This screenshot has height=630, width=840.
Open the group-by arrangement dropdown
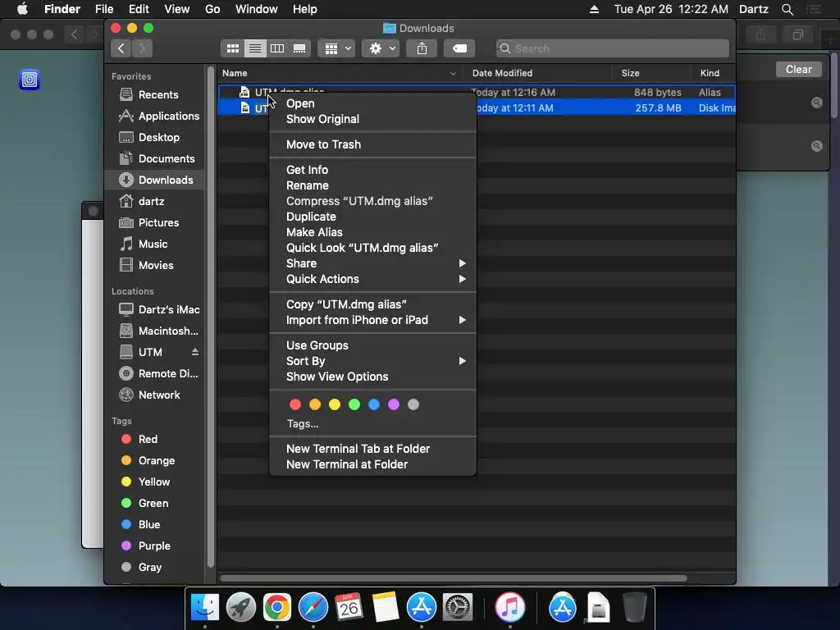point(336,48)
